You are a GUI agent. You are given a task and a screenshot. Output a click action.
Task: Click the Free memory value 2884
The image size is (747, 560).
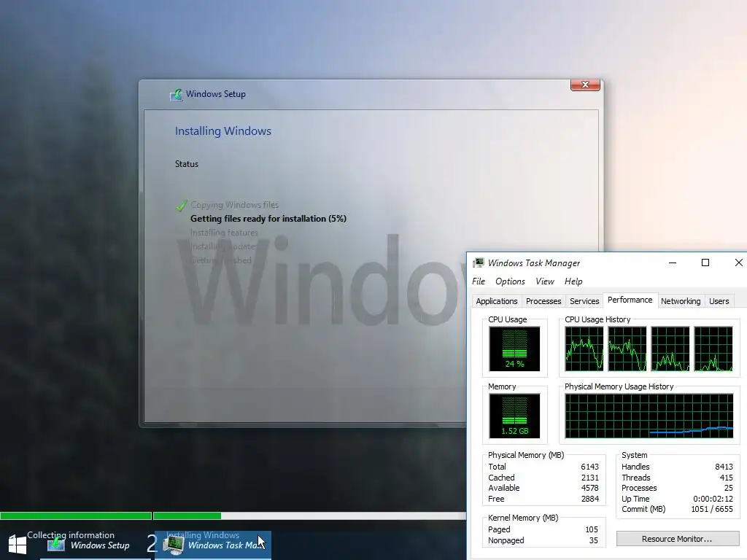coord(589,499)
